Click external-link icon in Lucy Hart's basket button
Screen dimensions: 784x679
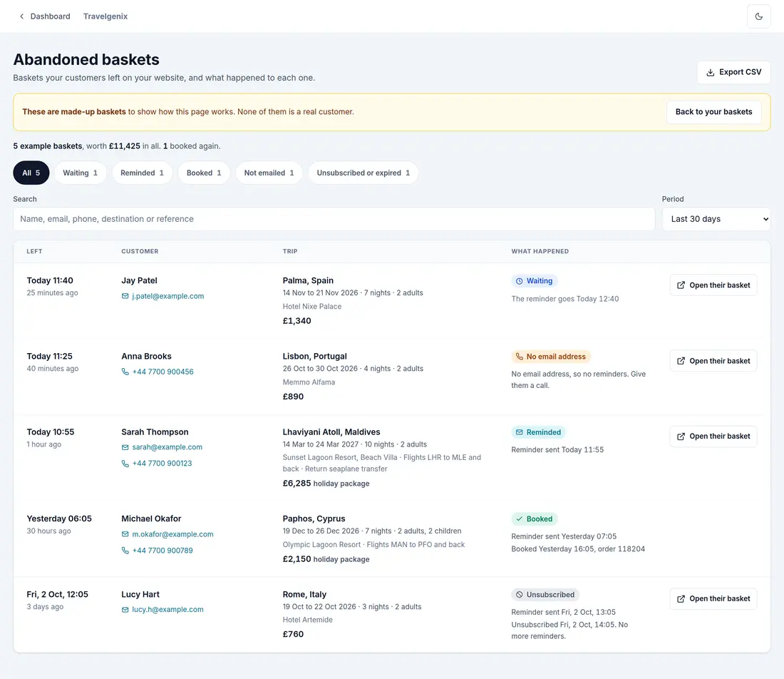coord(681,599)
